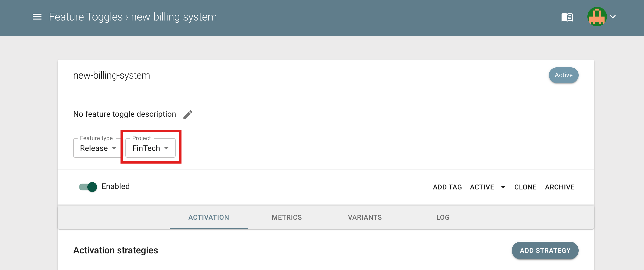Open the Feature type Release dropdown
Screen dimensions: 644x270
[x=98, y=148]
